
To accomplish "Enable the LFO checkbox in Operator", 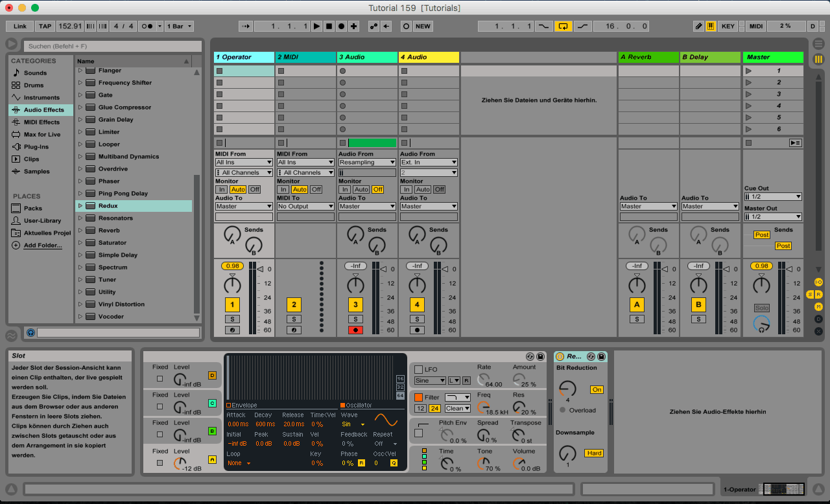I will click(x=418, y=369).
